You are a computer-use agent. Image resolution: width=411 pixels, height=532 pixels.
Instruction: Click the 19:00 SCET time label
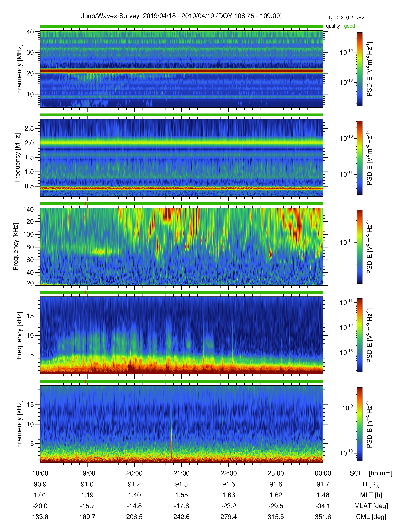click(87, 473)
